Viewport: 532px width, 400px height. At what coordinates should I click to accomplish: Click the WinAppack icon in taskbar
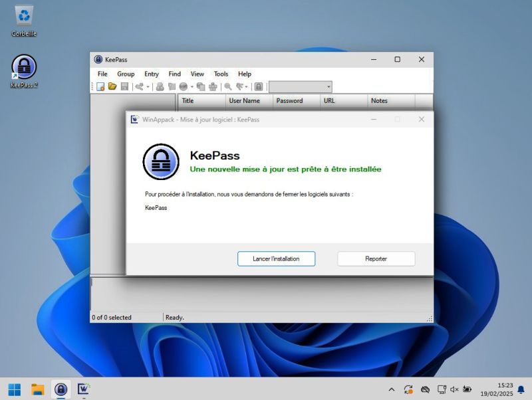(83, 389)
